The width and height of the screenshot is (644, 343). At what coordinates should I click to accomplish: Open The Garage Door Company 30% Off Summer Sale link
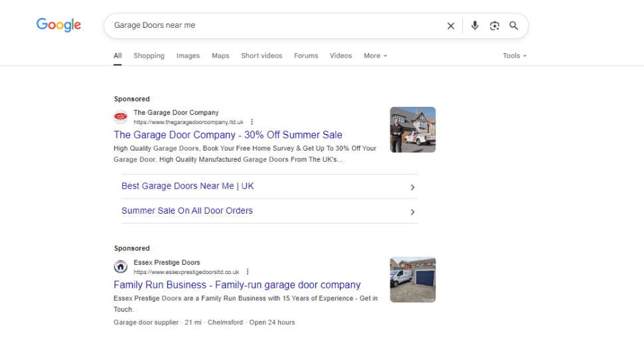pos(228,135)
